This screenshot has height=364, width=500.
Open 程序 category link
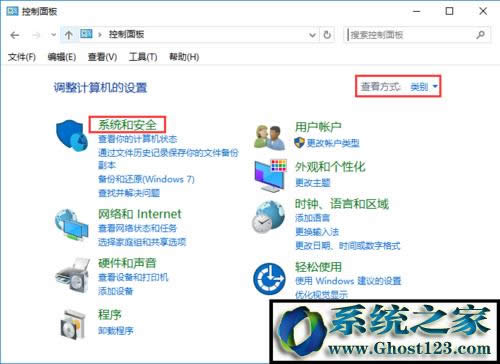[110, 315]
